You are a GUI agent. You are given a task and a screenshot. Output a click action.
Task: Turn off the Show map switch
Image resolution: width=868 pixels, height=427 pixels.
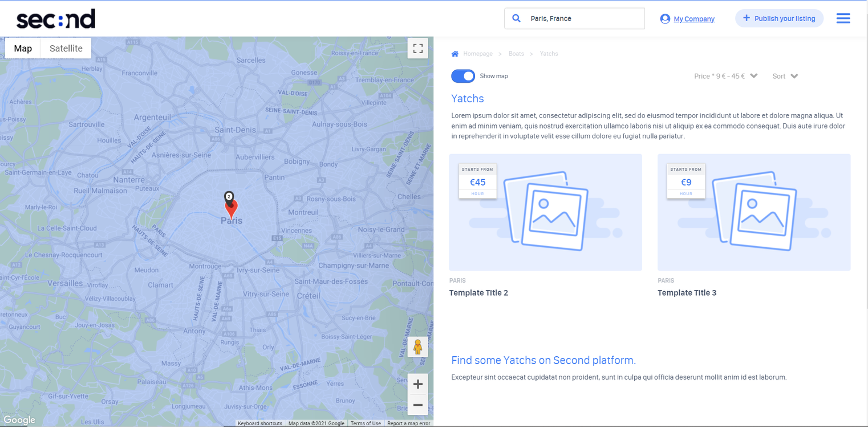pyautogui.click(x=463, y=76)
